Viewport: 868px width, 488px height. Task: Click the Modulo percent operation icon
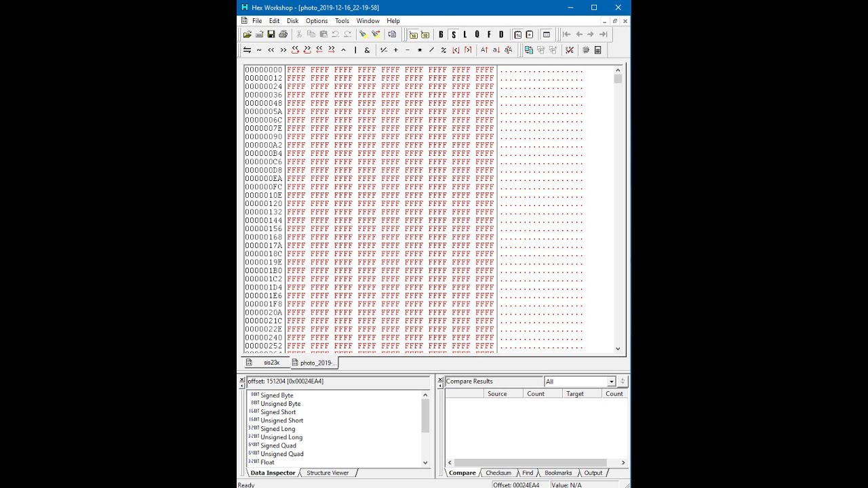click(443, 50)
